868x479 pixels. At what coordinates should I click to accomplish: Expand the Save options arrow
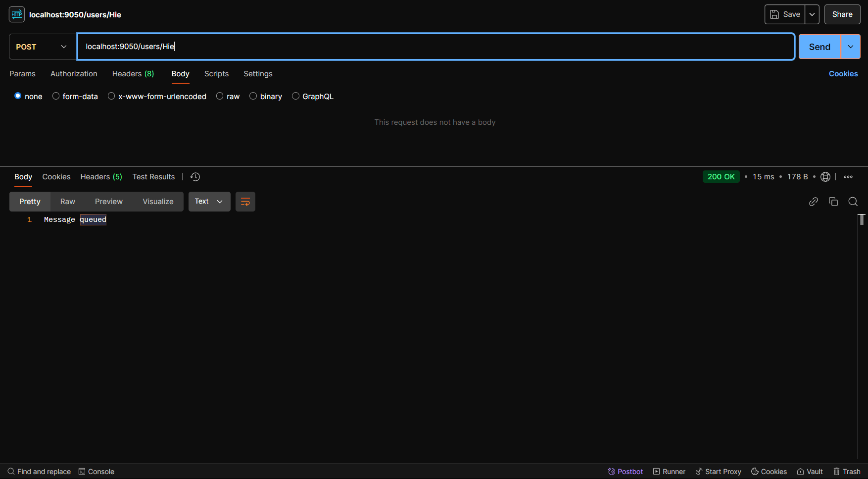click(x=812, y=14)
